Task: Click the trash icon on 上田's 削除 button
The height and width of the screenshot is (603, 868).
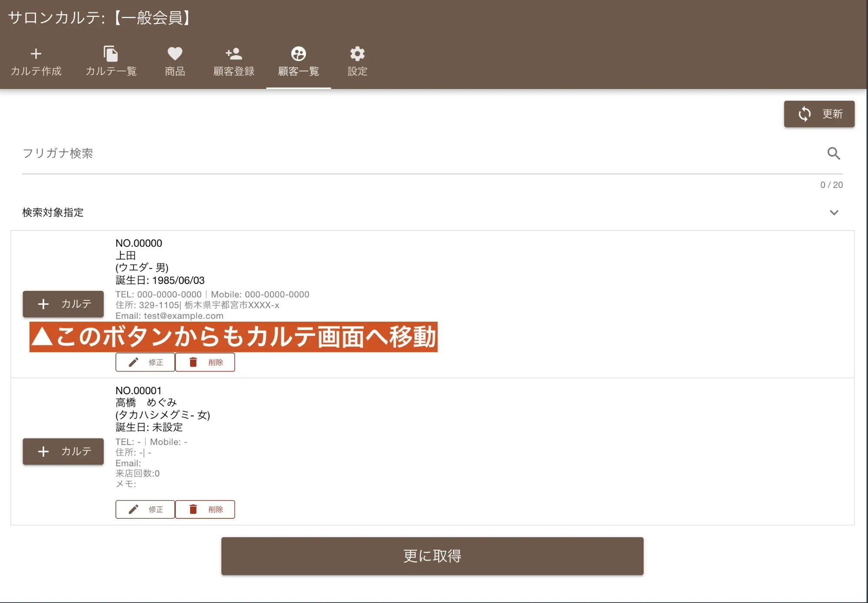Action: click(193, 362)
